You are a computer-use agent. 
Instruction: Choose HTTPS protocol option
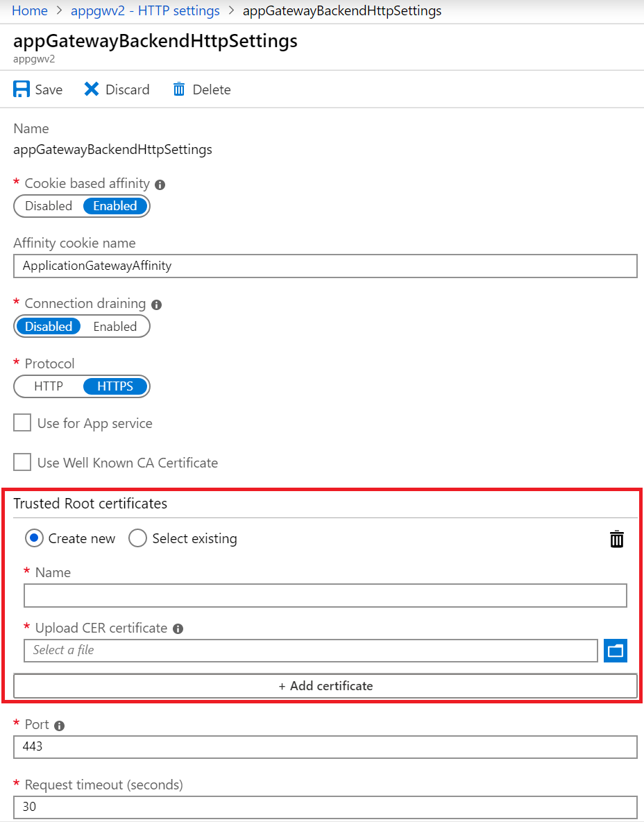point(115,386)
